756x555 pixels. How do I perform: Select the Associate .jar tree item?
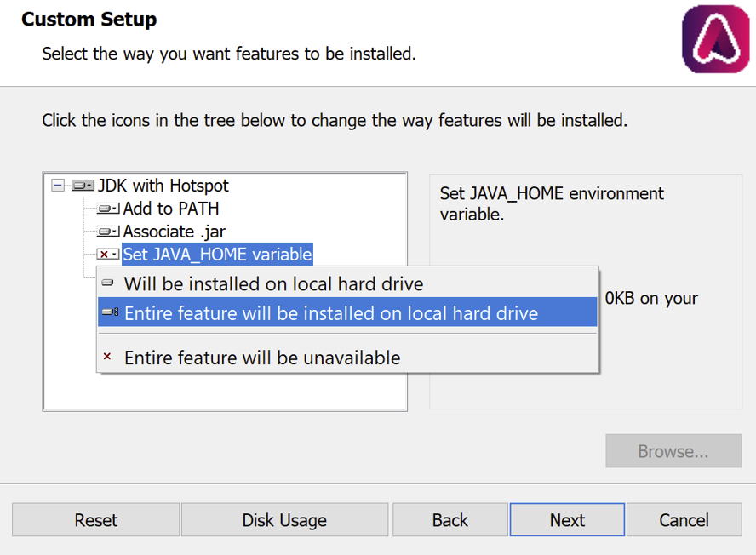(174, 232)
